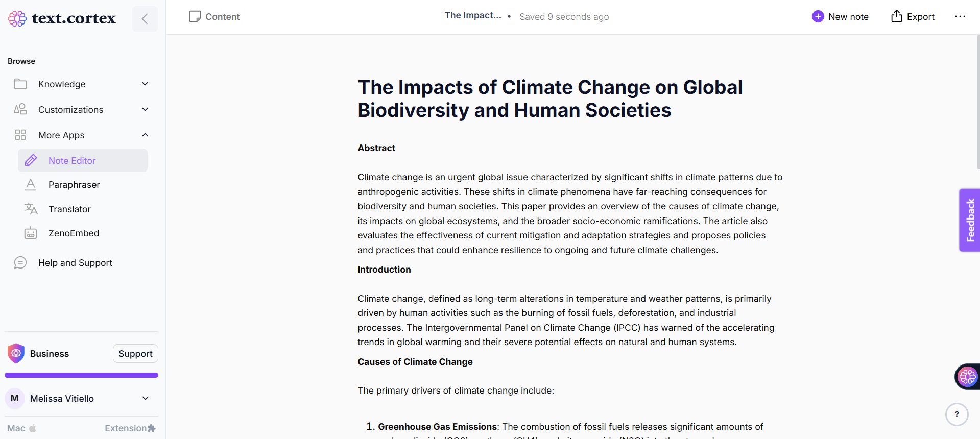Expand the Customizations section chevron
The height and width of the screenshot is (439, 980).
(145, 109)
